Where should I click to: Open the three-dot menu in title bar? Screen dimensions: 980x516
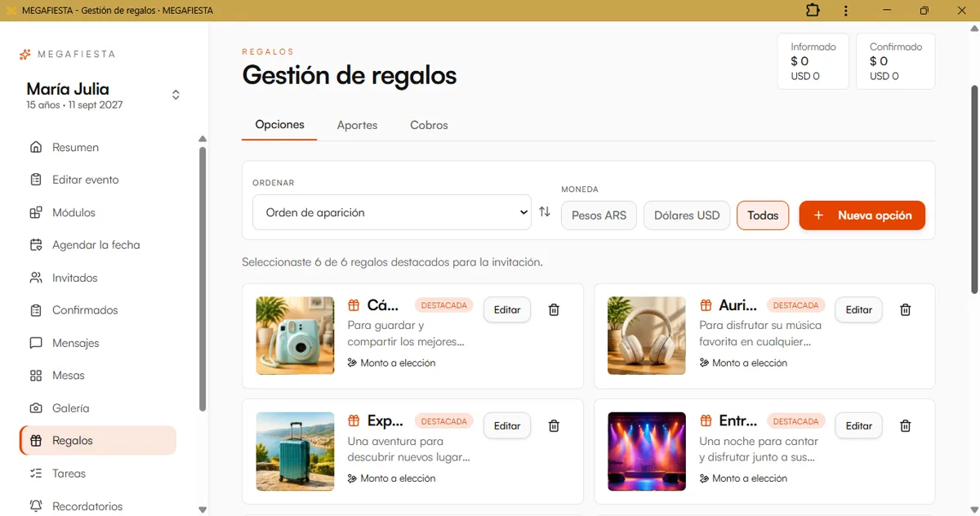pos(846,11)
